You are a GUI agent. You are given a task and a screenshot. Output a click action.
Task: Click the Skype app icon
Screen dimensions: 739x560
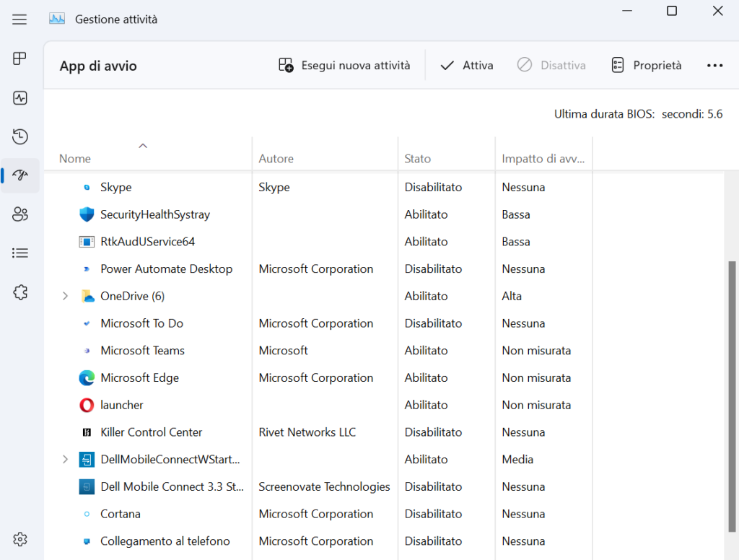tap(87, 187)
